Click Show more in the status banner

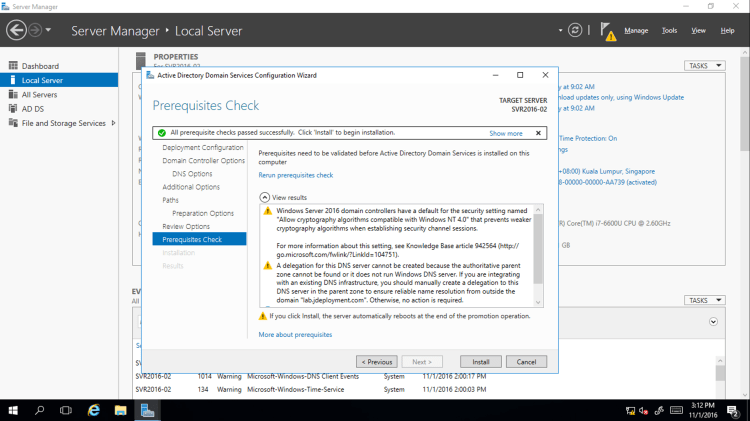point(506,133)
